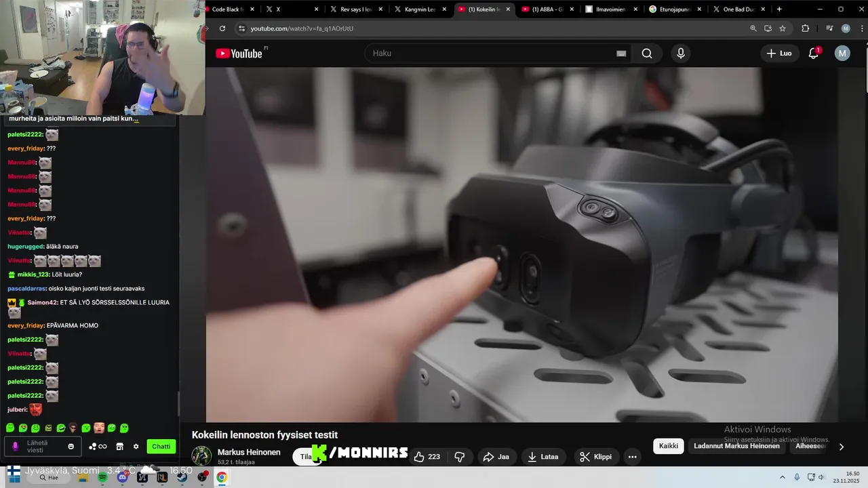Open YouTube notifications bell
The height and width of the screenshot is (488, 868).
(x=814, y=54)
